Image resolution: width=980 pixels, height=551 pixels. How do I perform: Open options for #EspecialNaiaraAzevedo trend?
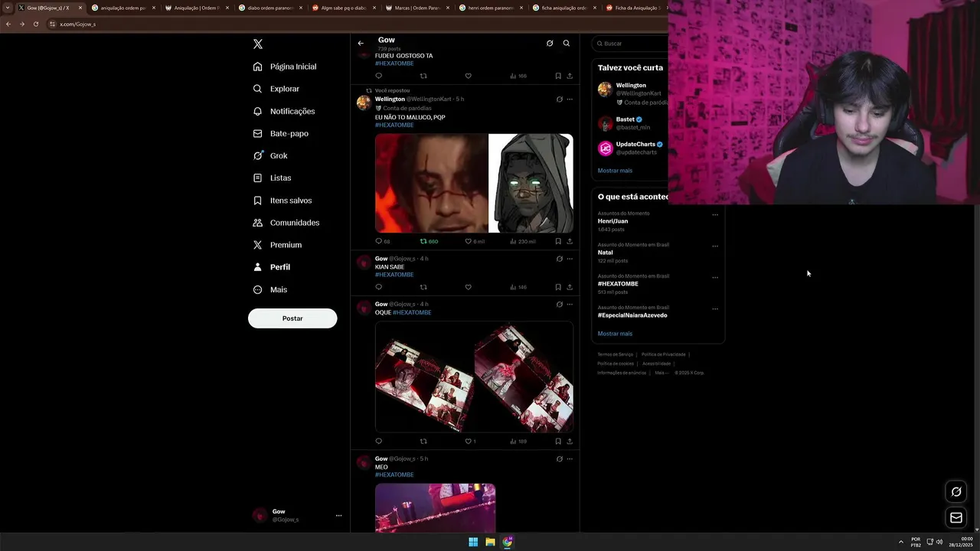(x=715, y=309)
